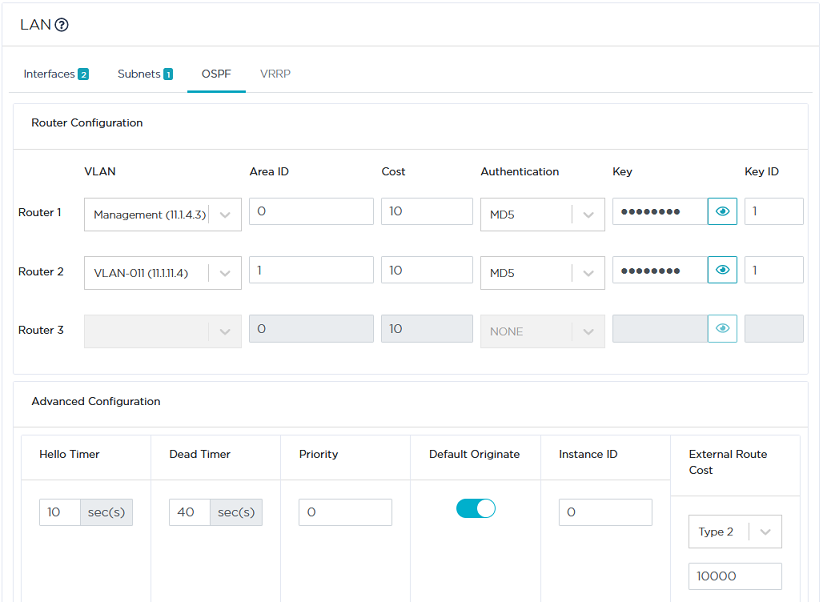The height and width of the screenshot is (602, 823).
Task: Click the Subnets count badge
Action: pos(166,73)
